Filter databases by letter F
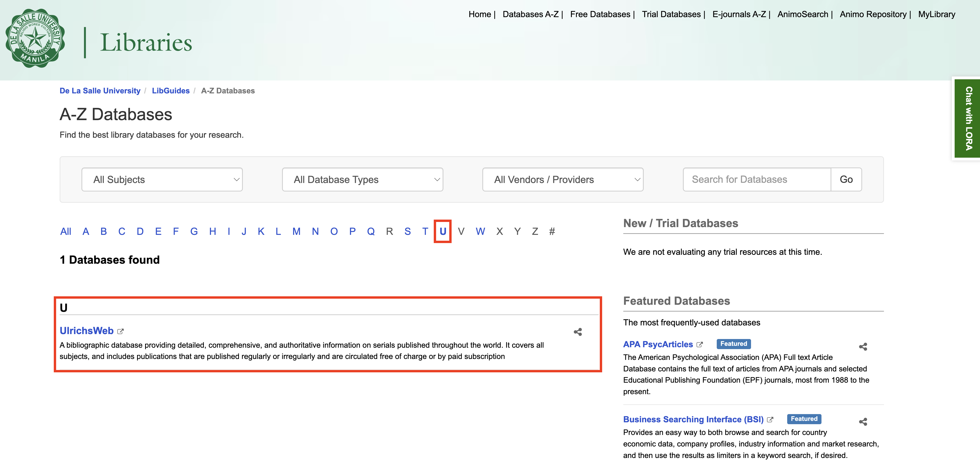The image size is (980, 465). [x=176, y=231]
